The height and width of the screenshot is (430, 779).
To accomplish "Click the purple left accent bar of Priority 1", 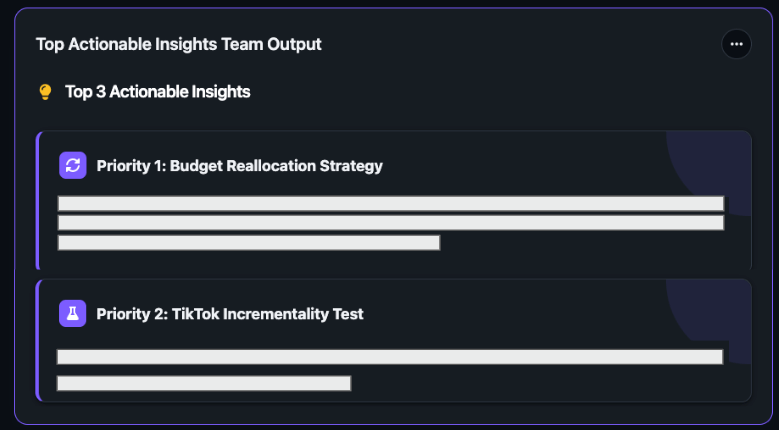I will (37, 200).
